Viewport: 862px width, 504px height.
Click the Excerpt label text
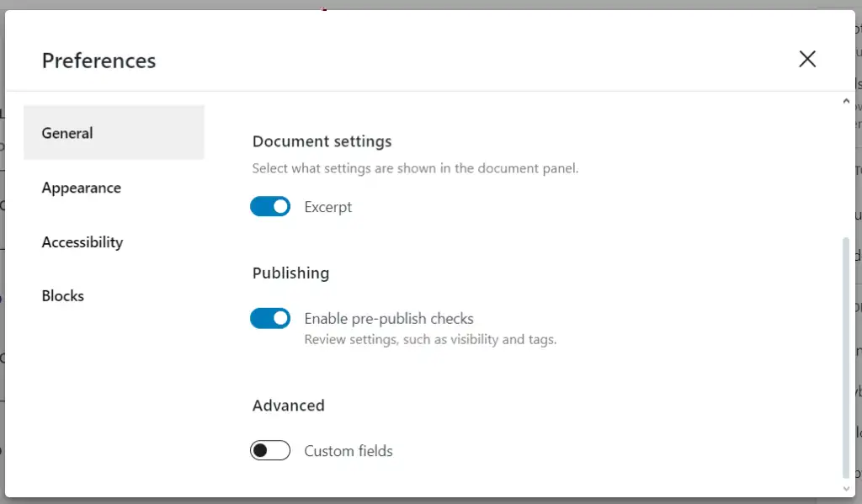tap(328, 207)
